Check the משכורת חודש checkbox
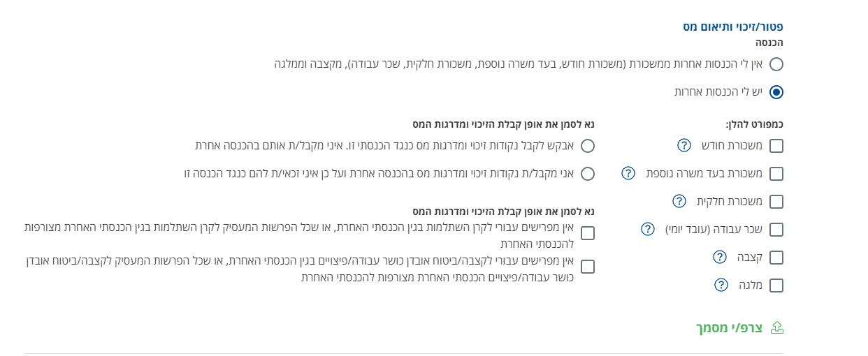The image size is (868, 356). [776, 146]
